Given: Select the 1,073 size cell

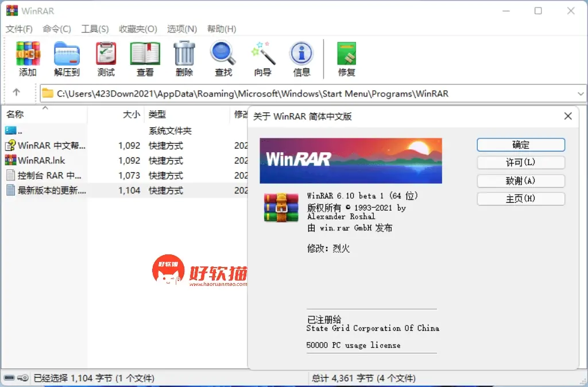Looking at the screenshot, I should pyautogui.click(x=129, y=176).
